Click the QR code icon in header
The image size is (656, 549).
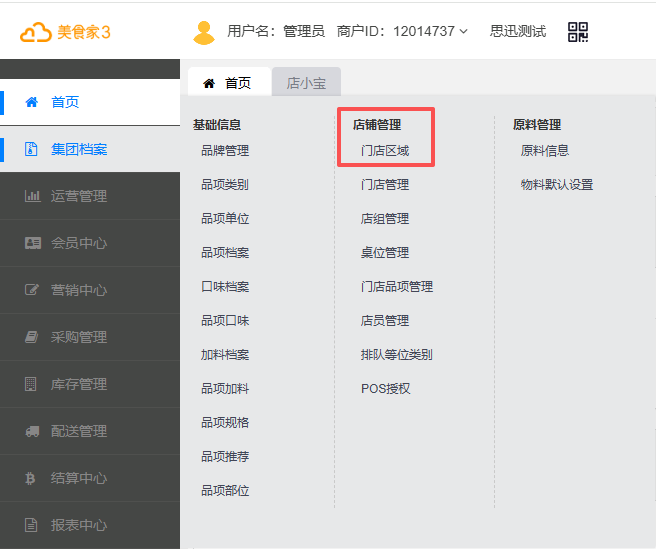[x=578, y=32]
